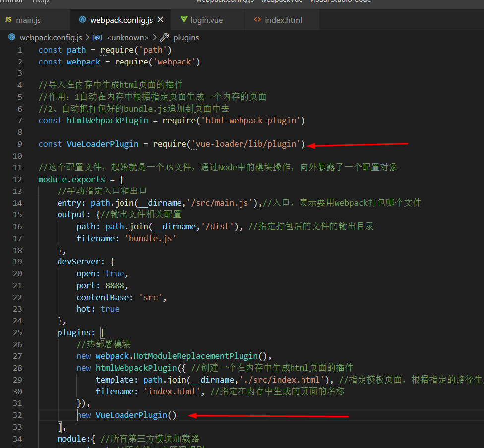The image size is (484, 448).
Task: Click the Vue logo icon on login.vue tab
Action: click(183, 20)
